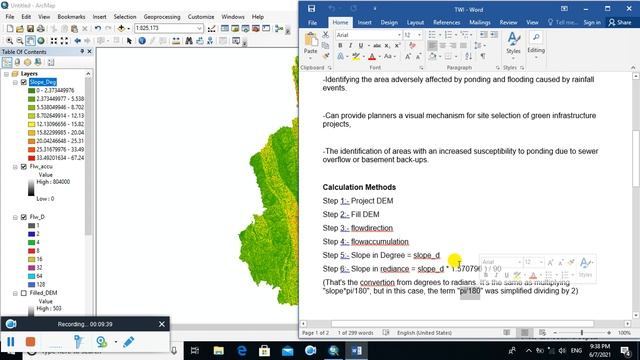Image resolution: width=640 pixels, height=360 pixels.
Task: Open the ArcMap Bookmarks menu
Action: (71, 17)
